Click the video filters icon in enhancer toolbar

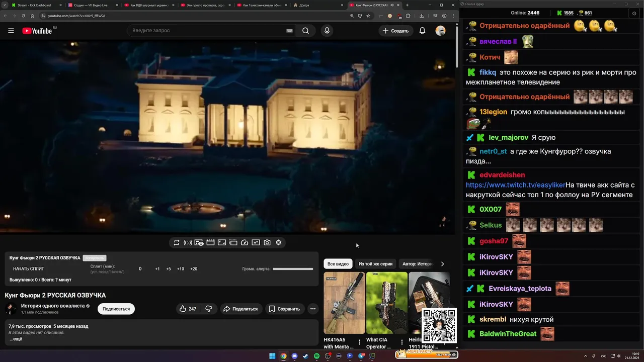point(256,242)
